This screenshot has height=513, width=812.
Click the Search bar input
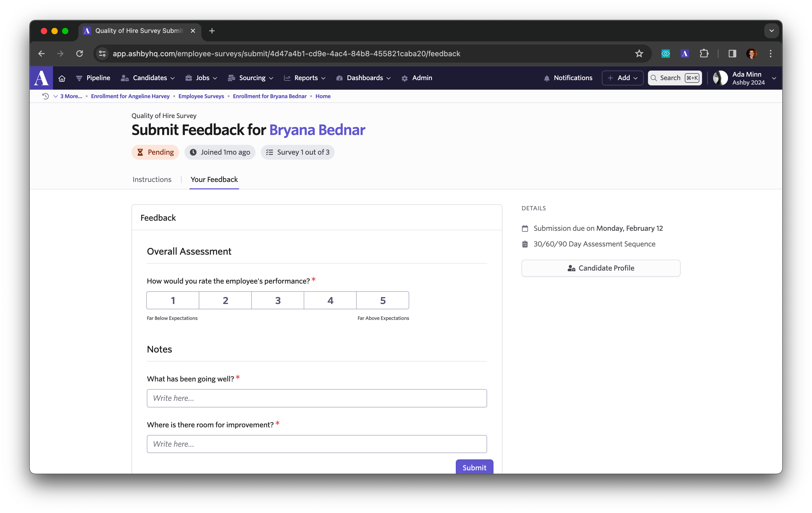pyautogui.click(x=674, y=77)
